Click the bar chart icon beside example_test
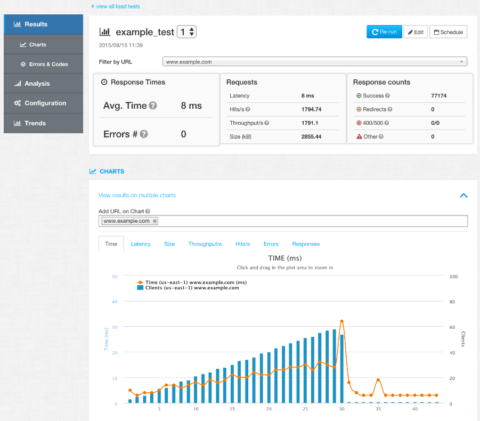This screenshot has width=480, height=421. click(105, 32)
